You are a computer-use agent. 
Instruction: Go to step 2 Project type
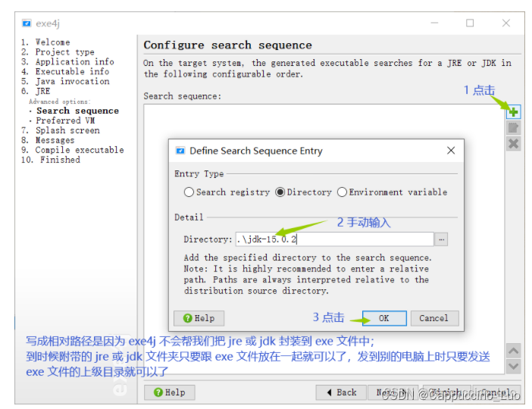point(58,52)
